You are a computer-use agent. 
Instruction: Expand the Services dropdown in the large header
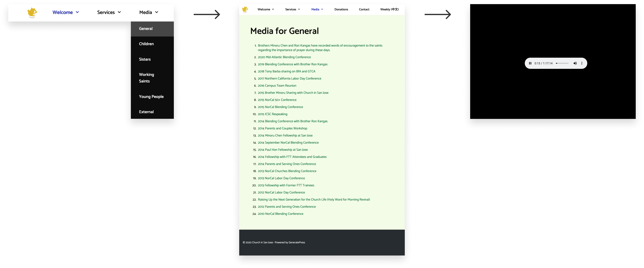(109, 12)
